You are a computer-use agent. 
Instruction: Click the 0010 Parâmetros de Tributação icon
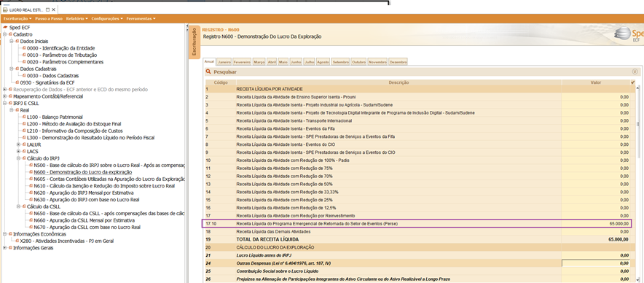click(x=24, y=55)
